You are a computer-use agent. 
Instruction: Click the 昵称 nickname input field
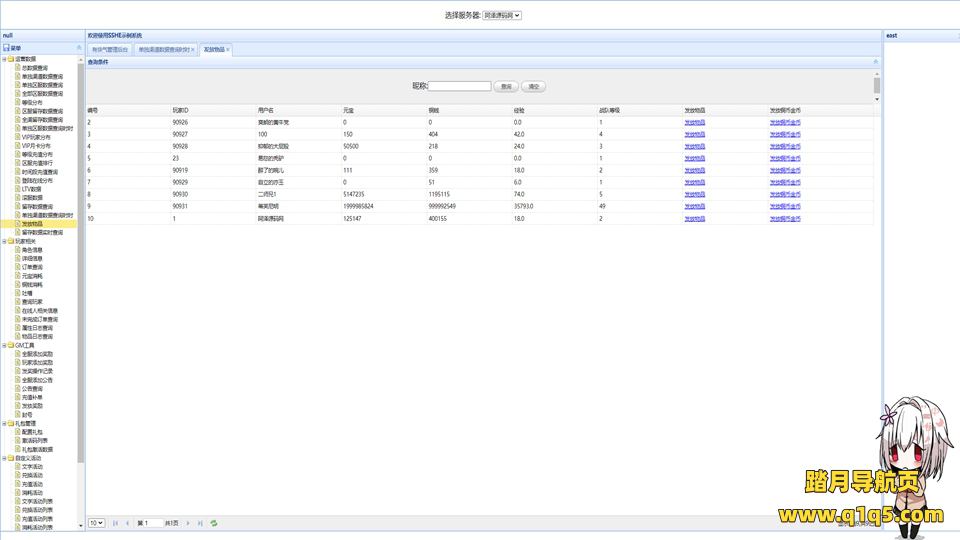coord(460,87)
